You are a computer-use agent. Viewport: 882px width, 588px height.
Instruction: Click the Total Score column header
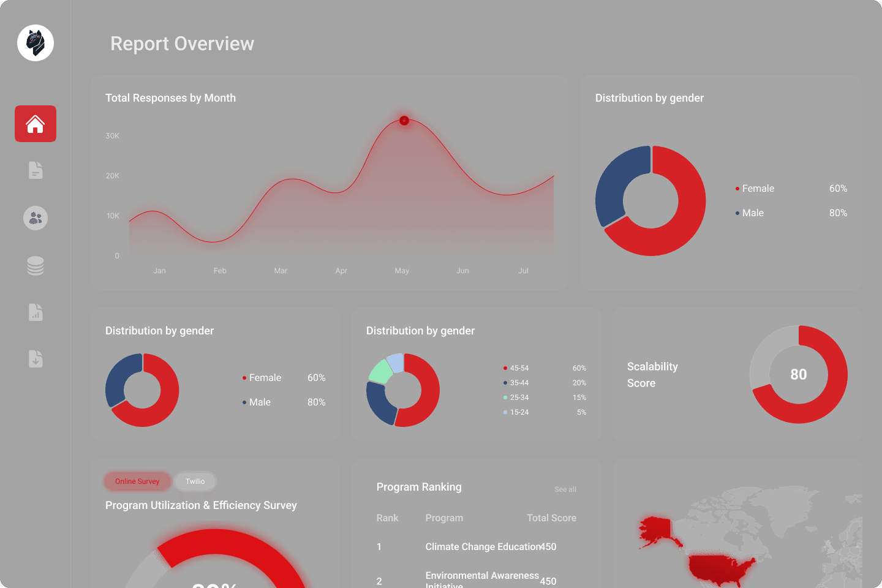pyautogui.click(x=552, y=518)
